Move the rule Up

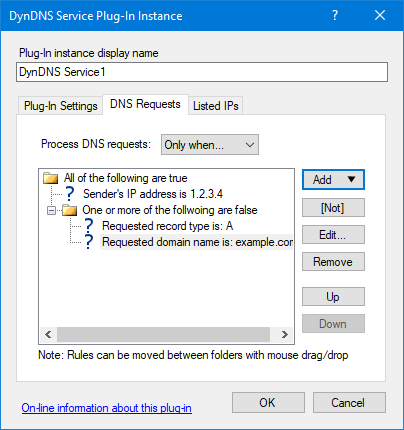click(x=333, y=297)
